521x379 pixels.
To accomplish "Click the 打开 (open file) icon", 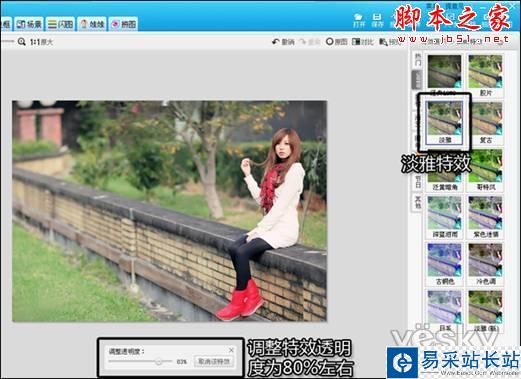I will click(358, 21).
